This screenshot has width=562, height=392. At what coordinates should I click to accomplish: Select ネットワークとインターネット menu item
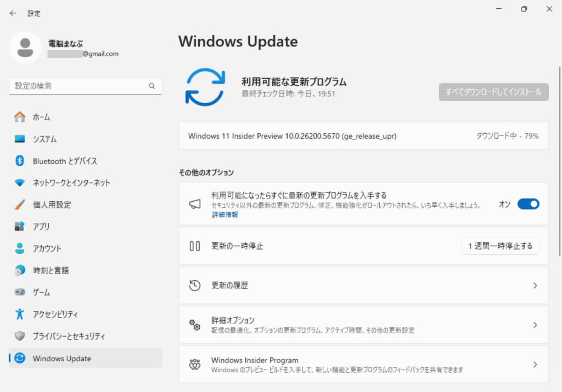pyautogui.click(x=86, y=183)
